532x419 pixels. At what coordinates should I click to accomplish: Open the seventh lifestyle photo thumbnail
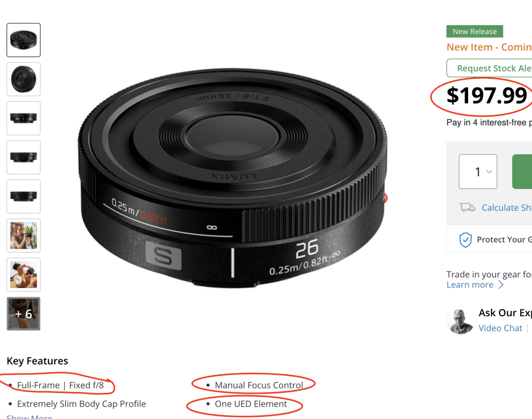pyautogui.click(x=23, y=275)
